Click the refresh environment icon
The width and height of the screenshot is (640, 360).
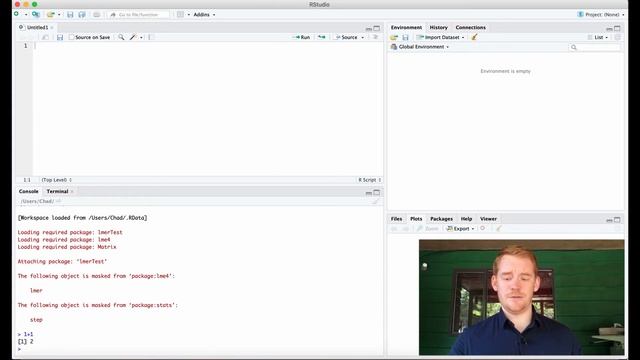[x=618, y=37]
